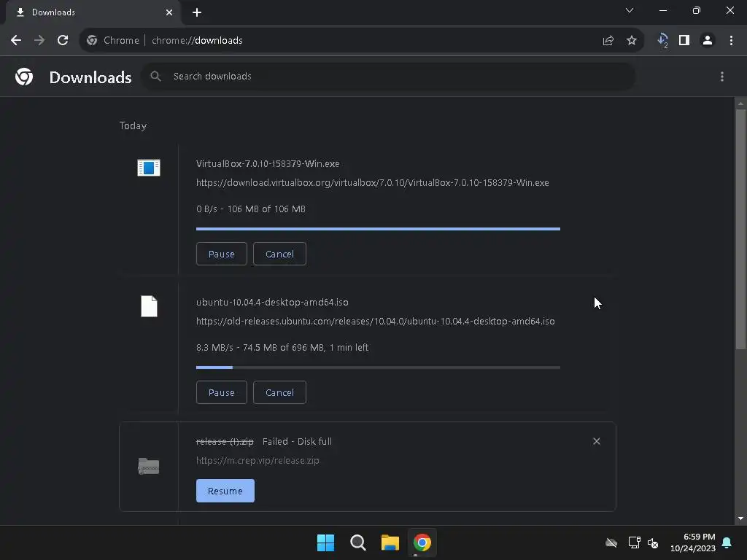747x560 pixels.
Task: Reload the downloads page
Action: tap(63, 41)
